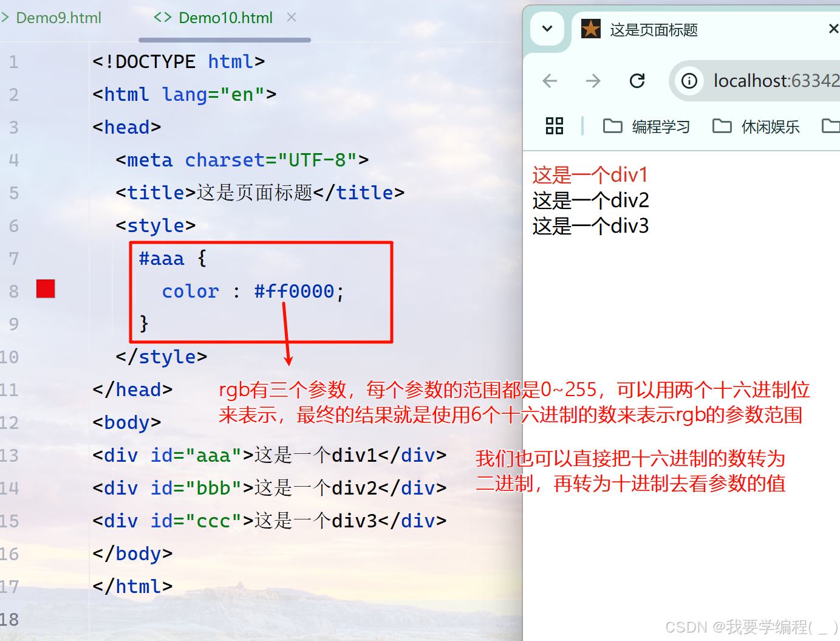Click the #aaa selector in the code
Screen dimensions: 840x641
click(161, 259)
